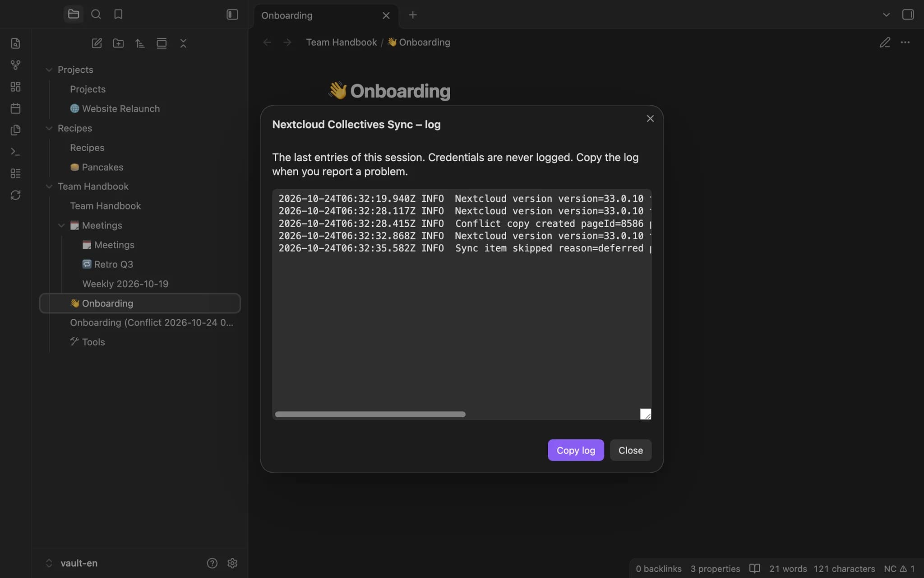Click auto-reveal current file icon
This screenshot has width=924, height=578.
[x=162, y=43]
